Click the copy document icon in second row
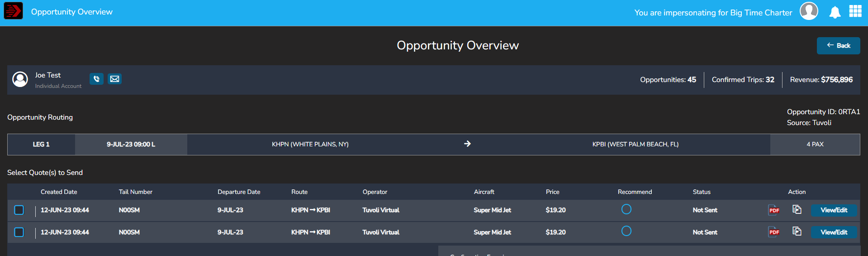The image size is (868, 256). [797, 232]
